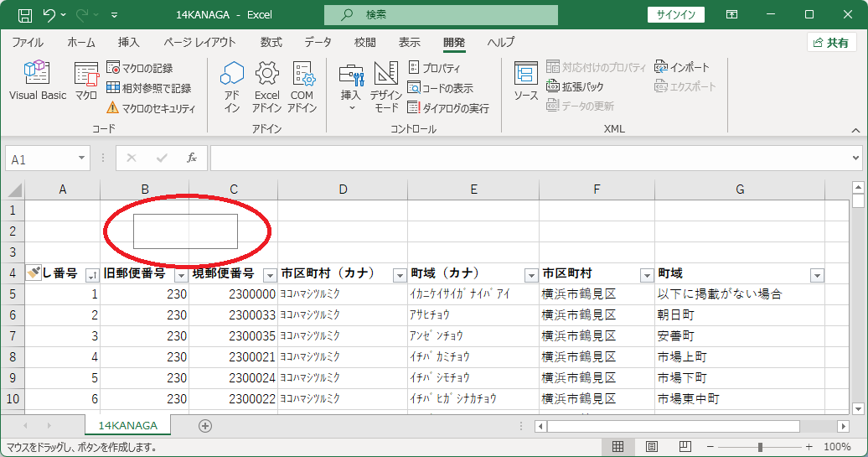Select row 7 header

[13, 336]
